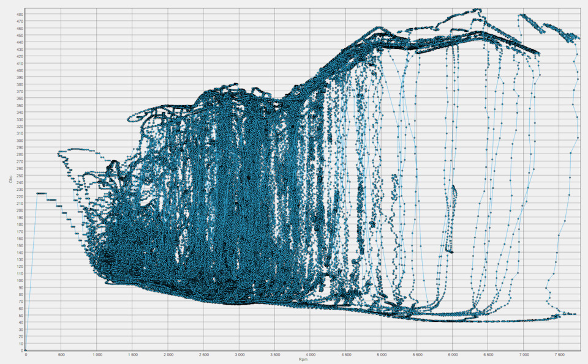Click the "6 500" Rpm axis label
Screen dimensions: 588x364
(488, 354)
